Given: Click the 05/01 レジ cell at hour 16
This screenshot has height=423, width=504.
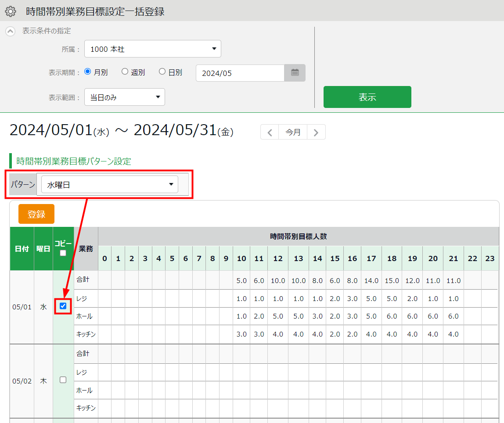Looking at the screenshot, I should pyautogui.click(x=352, y=299).
